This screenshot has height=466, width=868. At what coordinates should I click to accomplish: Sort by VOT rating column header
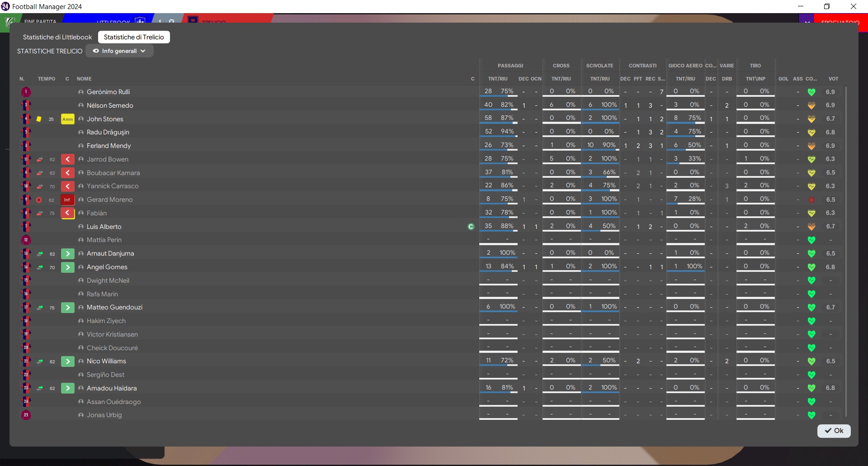coord(833,79)
